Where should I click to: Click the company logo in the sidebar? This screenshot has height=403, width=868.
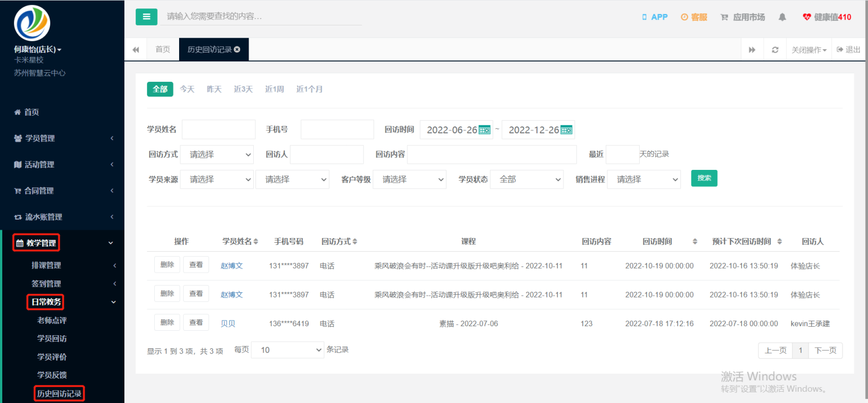coord(32,23)
